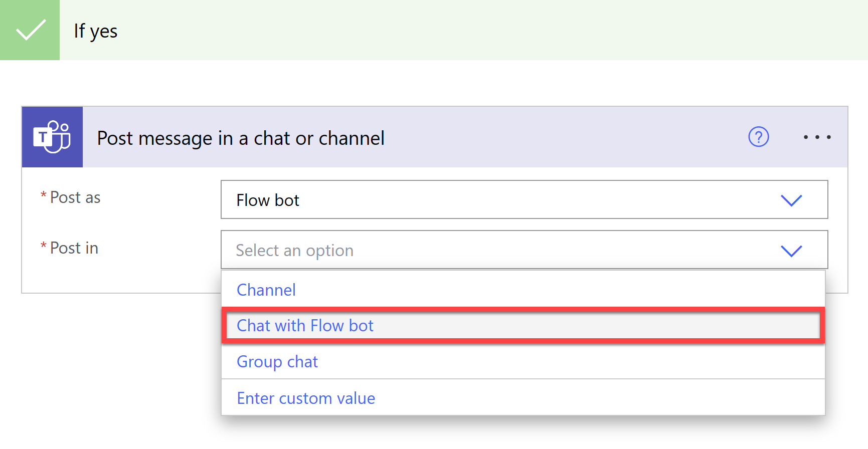Open the ellipsis menu of the action card

tap(817, 137)
